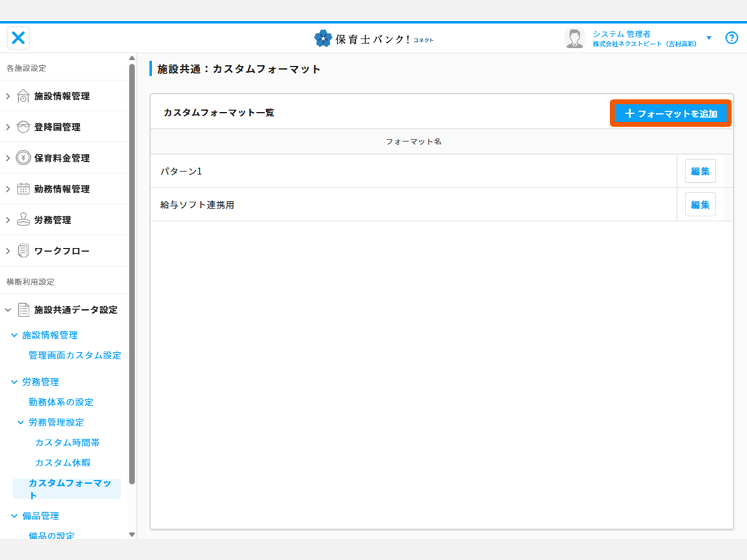747x560 pixels.
Task: Open the help question mark icon
Action: point(732,38)
